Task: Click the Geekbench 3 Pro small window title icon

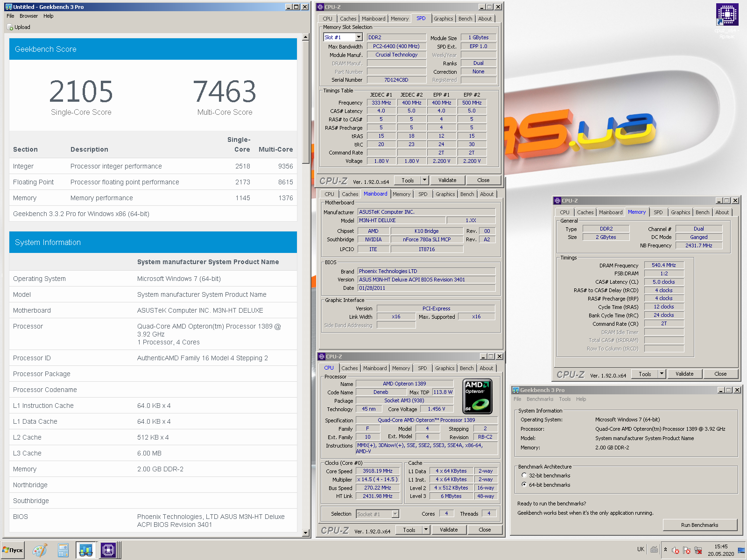Action: tap(516, 390)
